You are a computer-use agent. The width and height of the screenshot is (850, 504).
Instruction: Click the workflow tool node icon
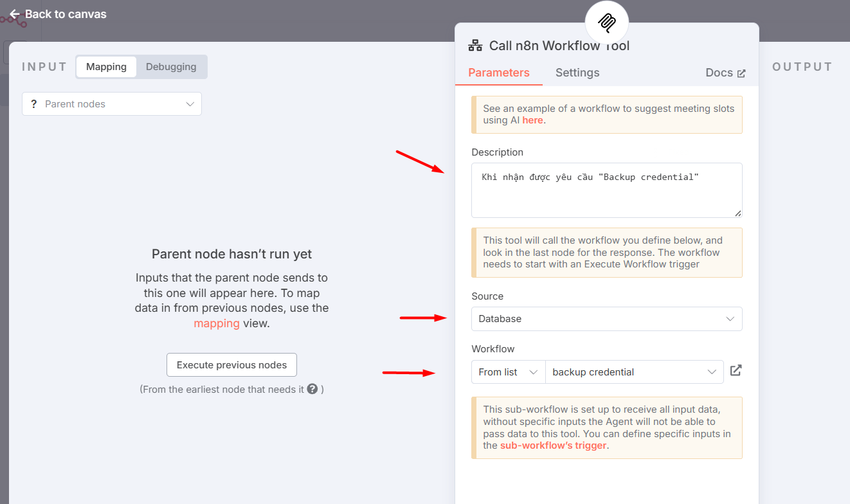[475, 46]
